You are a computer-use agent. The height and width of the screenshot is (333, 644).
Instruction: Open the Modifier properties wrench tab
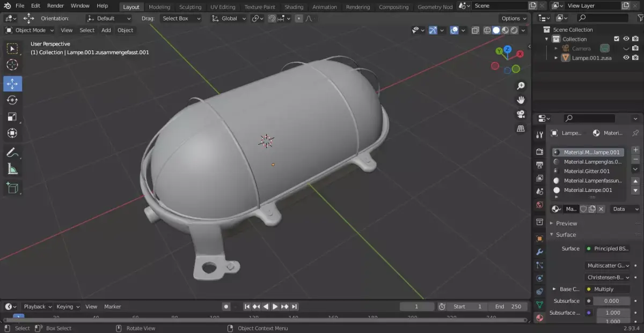point(540,252)
